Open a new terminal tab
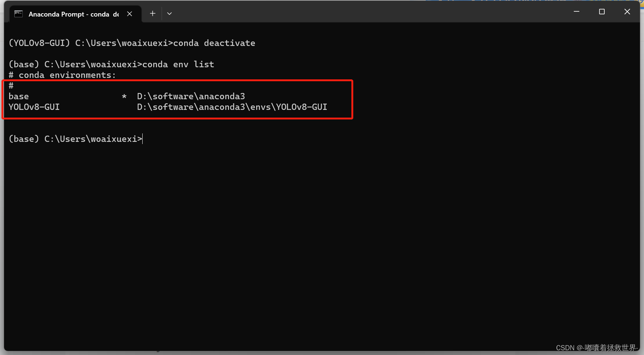Screen dimensions: 644x355 coord(153,14)
